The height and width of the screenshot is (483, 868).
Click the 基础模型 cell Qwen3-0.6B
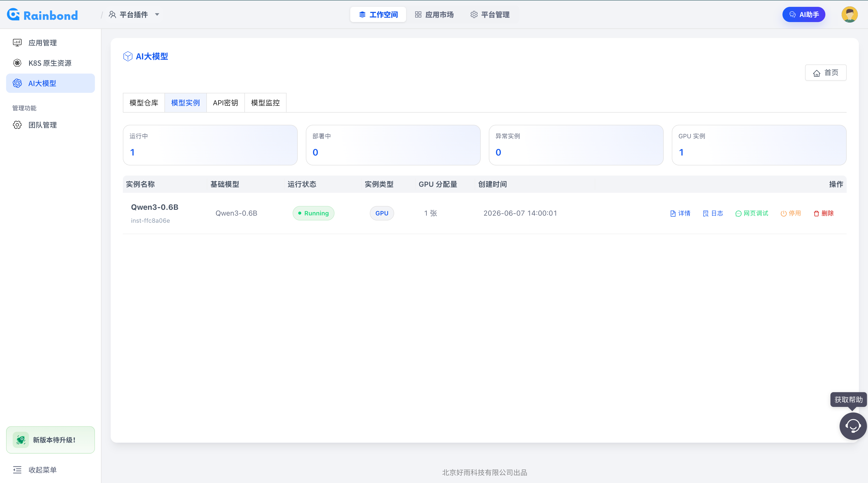pyautogui.click(x=236, y=213)
